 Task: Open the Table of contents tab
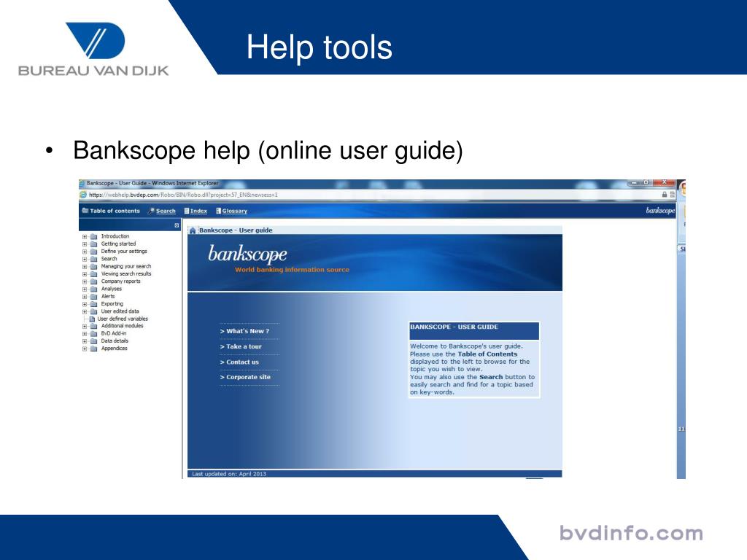(115, 211)
